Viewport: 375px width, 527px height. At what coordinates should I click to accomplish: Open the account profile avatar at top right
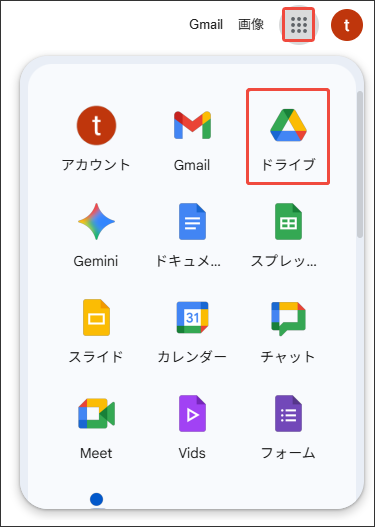pos(347,25)
